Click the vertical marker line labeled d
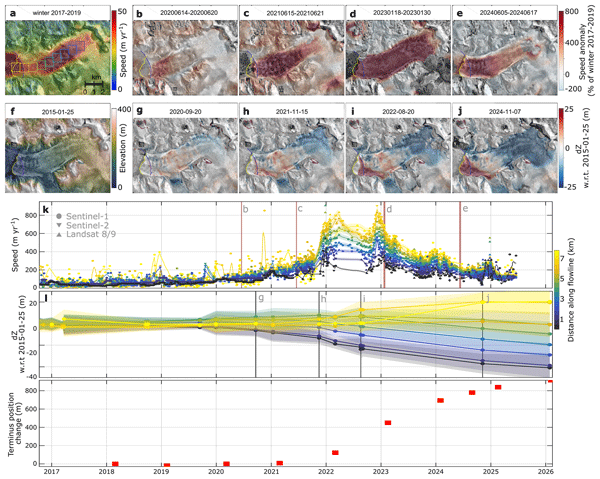The height and width of the screenshot is (479, 600). [x=384, y=245]
